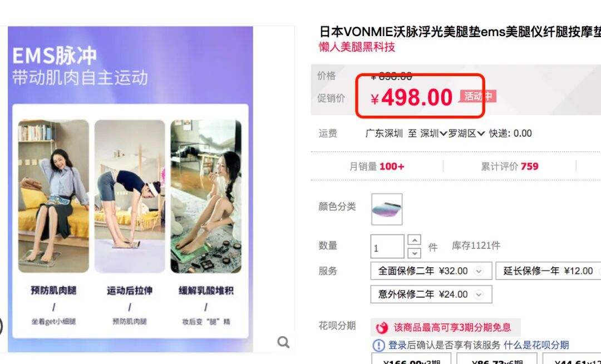The height and width of the screenshot is (364, 601).
Task: Open the 什么是花呗分期 link
Action: (x=536, y=345)
